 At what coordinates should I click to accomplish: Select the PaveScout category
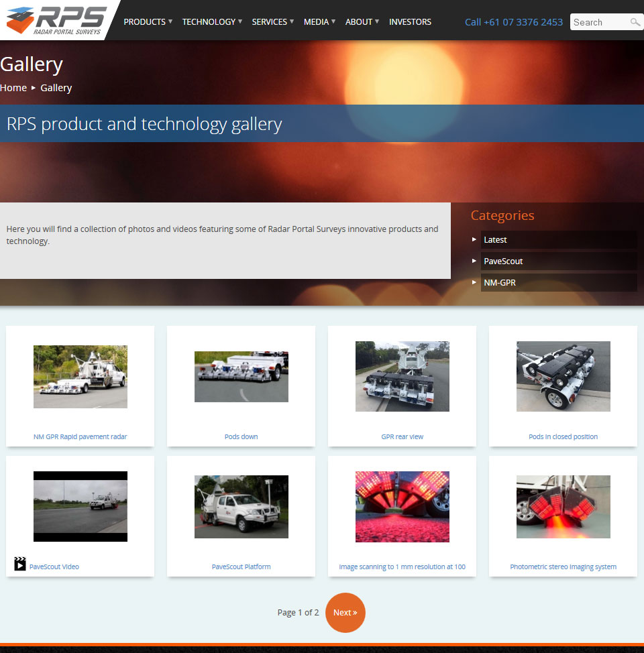pyautogui.click(x=559, y=261)
